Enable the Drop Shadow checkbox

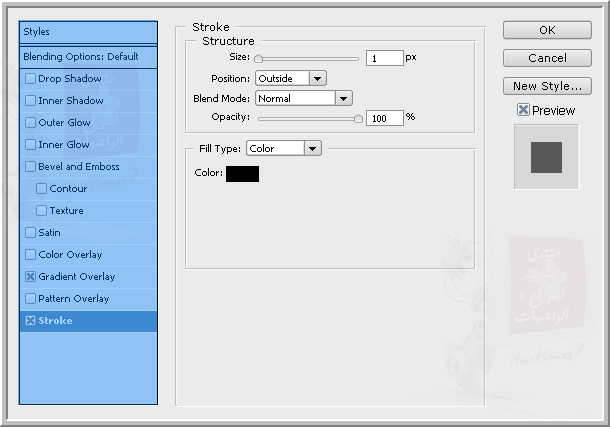[x=30, y=79]
